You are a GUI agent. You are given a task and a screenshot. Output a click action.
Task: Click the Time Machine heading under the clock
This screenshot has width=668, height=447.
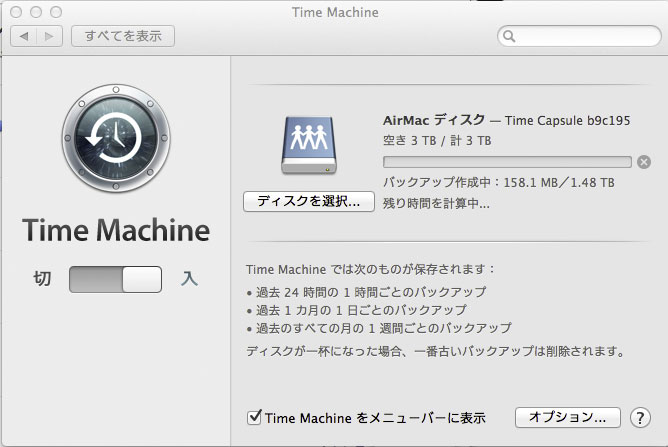[x=116, y=231]
